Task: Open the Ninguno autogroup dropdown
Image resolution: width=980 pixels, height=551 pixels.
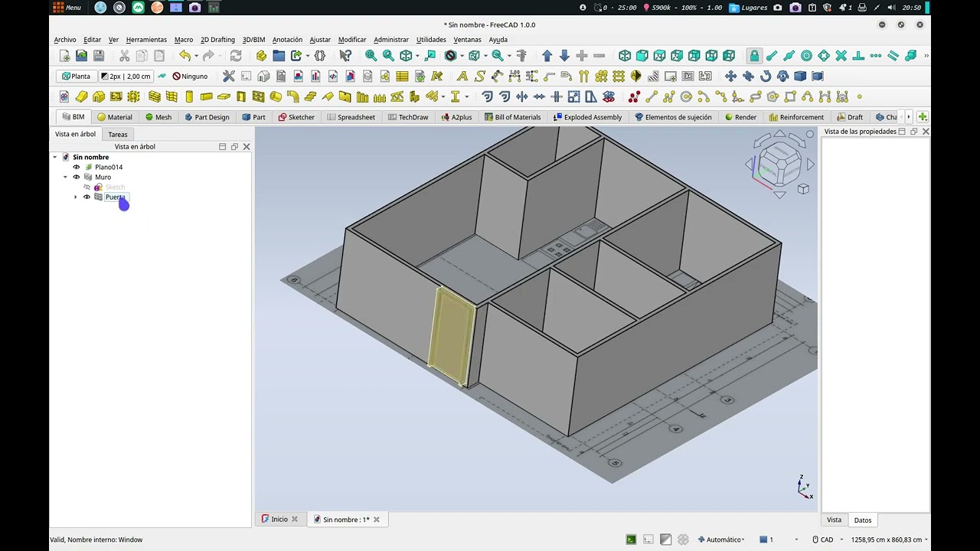Action: point(190,76)
